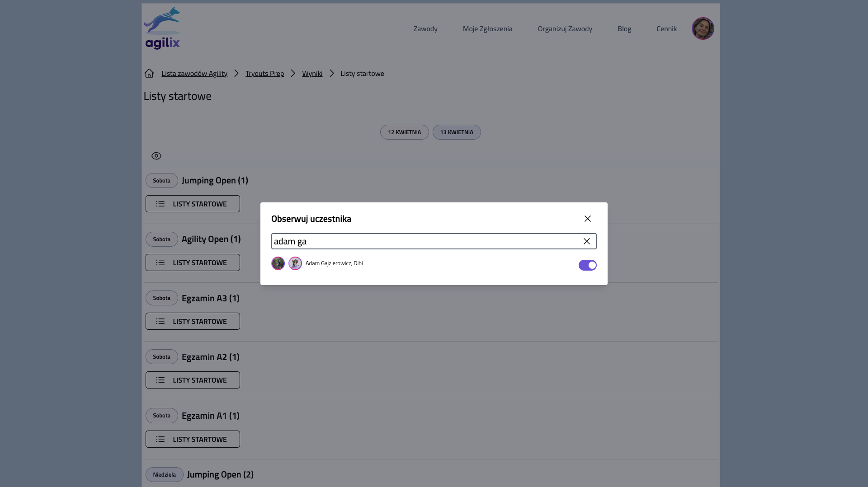The image size is (868, 487).
Task: Click the eye observe icon
Action: coord(156,156)
